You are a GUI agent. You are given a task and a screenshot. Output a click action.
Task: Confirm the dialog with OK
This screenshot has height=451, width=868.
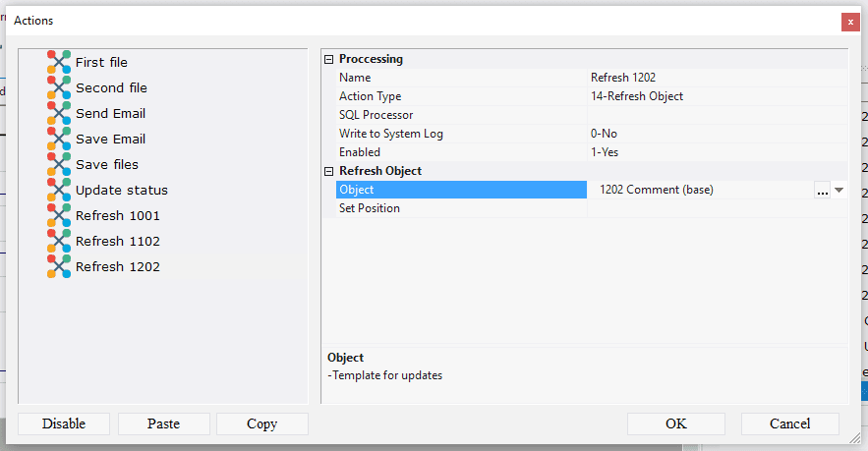click(675, 423)
